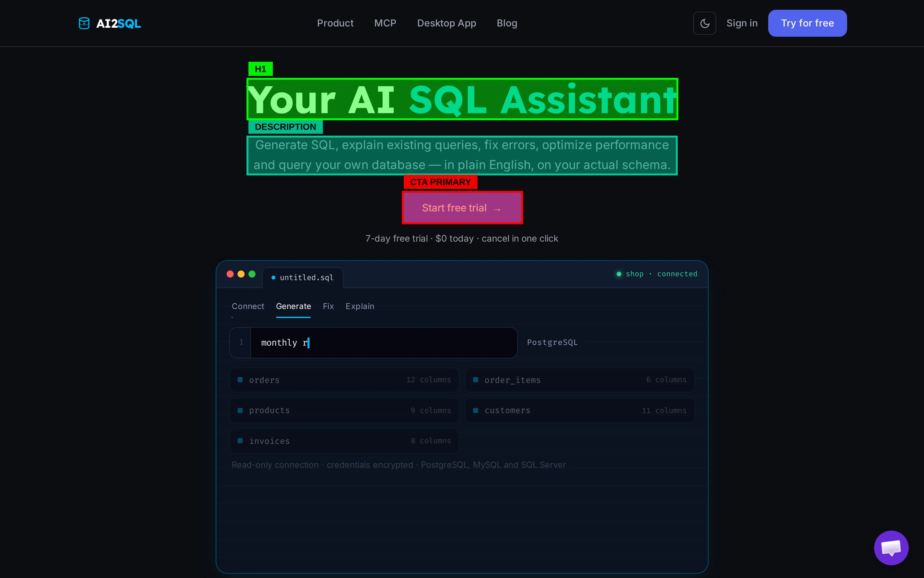Toggle dark mode with the moon icon
The height and width of the screenshot is (578, 924).
tap(705, 23)
